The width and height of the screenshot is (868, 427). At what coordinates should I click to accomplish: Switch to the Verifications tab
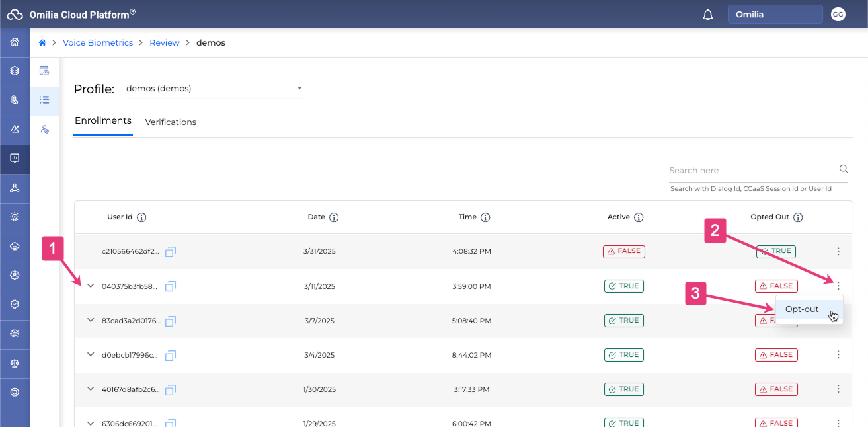[171, 122]
